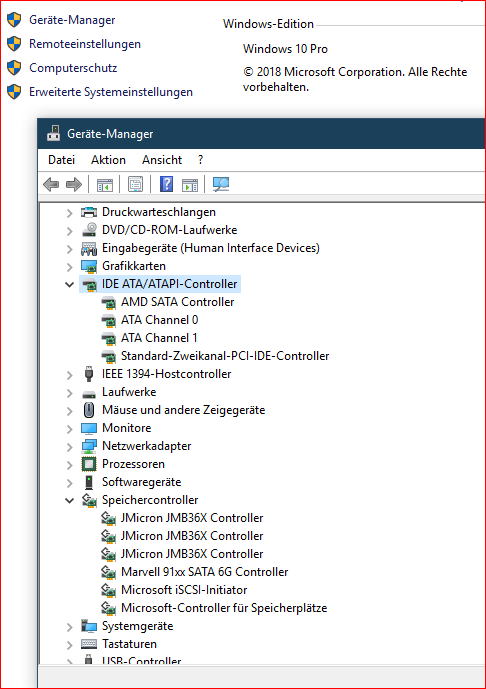Click the Forward arrow in Geräte-Manager toolbar
This screenshot has width=486, height=689.
tap(74, 184)
